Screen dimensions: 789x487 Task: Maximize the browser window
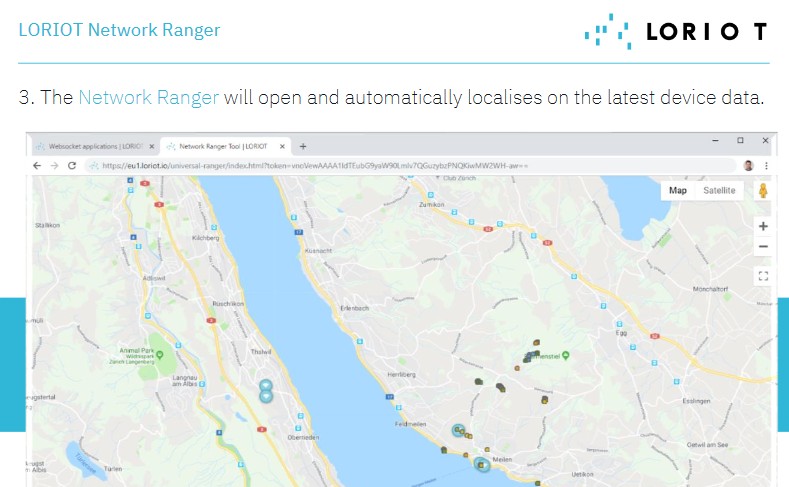pos(740,140)
